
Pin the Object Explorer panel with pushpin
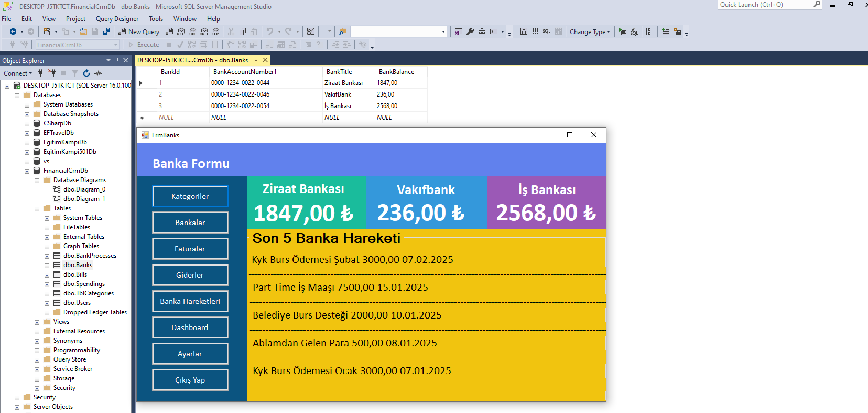(x=117, y=60)
